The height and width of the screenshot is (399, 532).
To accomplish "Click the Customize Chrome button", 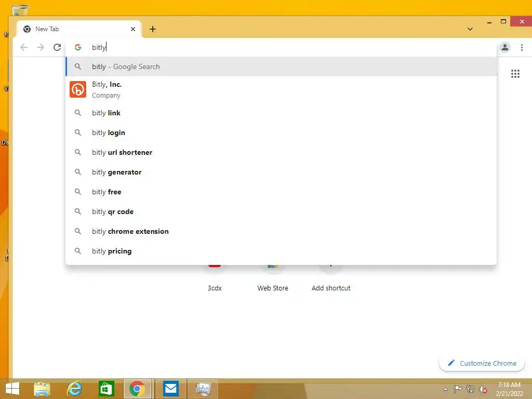I will click(x=482, y=363).
